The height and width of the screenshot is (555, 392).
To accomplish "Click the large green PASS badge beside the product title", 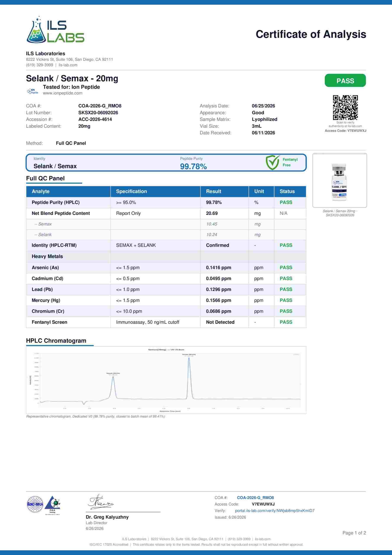I will 345,80.
